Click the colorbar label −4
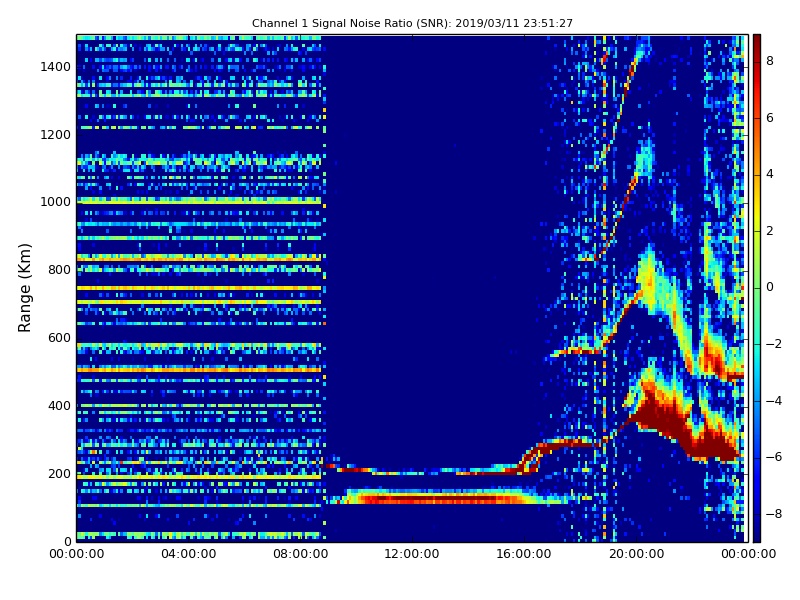The width and height of the screenshot is (800, 600). [x=774, y=401]
